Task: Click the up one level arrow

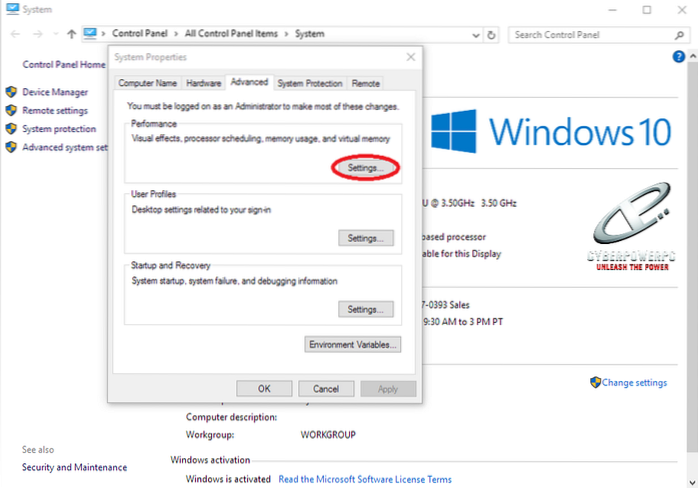Action: [x=71, y=34]
